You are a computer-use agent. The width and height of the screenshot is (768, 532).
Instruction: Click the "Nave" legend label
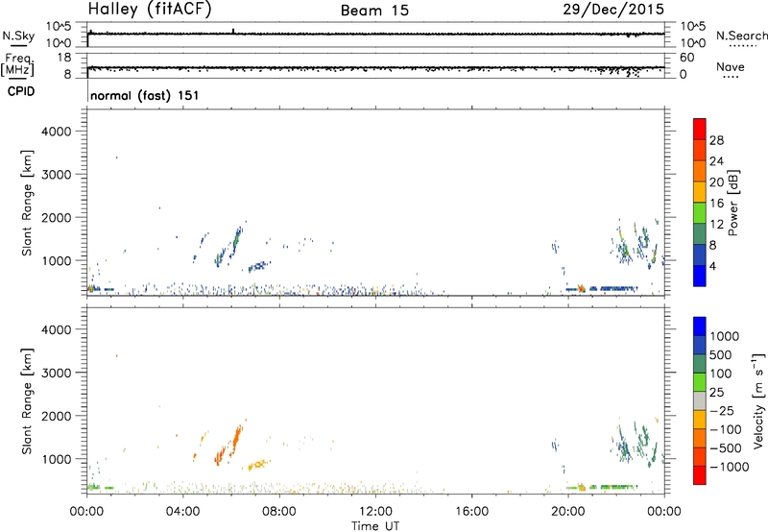pos(731,66)
